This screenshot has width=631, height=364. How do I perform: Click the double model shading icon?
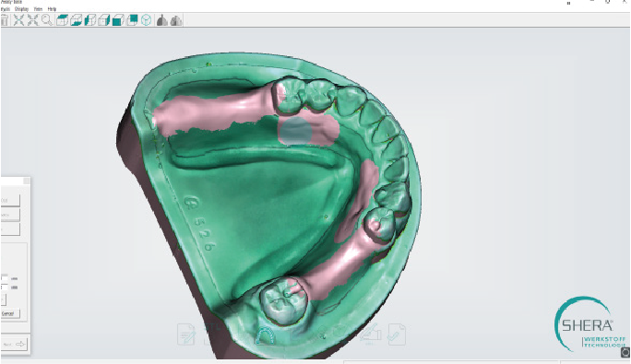coord(176,20)
